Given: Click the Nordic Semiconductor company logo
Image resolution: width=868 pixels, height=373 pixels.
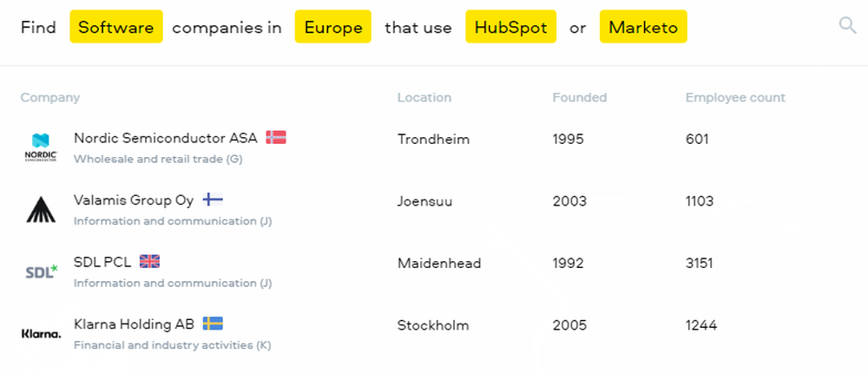Looking at the screenshot, I should [x=41, y=147].
